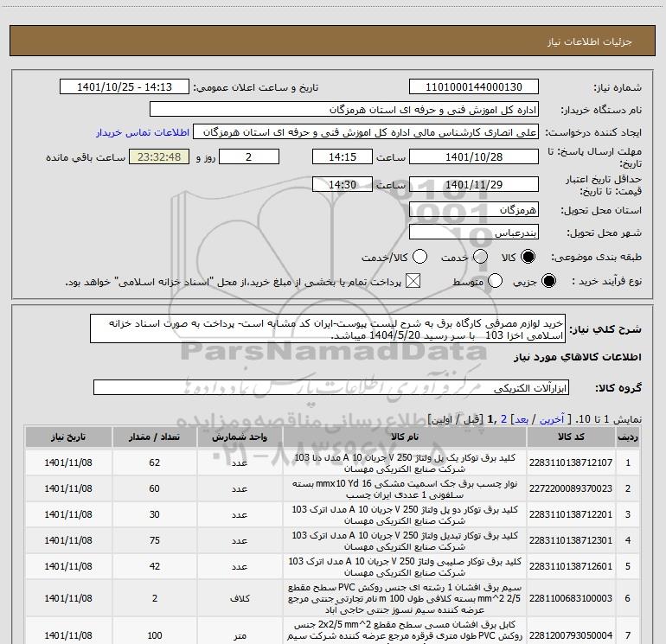Click the واحد شمارش column header
Viewport: 666px width, 644px height.
pyautogui.click(x=240, y=437)
